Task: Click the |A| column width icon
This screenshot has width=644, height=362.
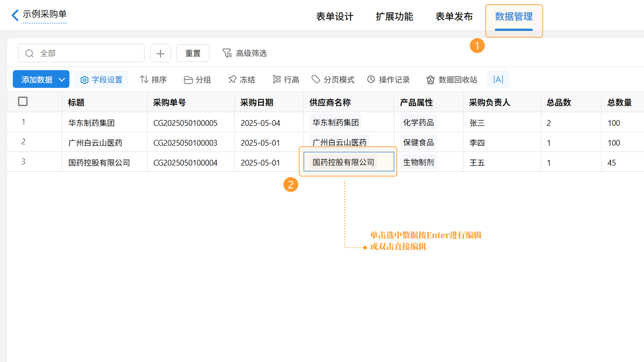Action: click(498, 79)
